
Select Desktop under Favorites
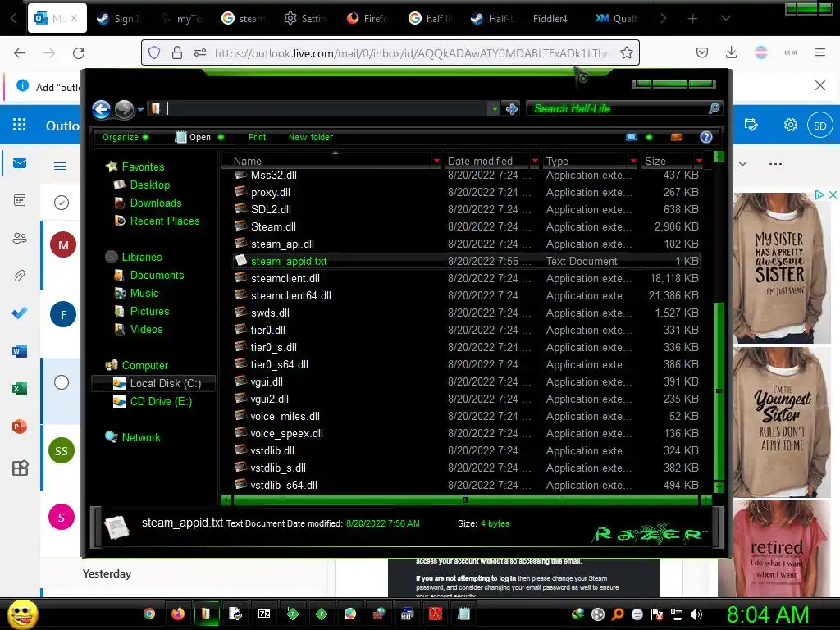(150, 185)
